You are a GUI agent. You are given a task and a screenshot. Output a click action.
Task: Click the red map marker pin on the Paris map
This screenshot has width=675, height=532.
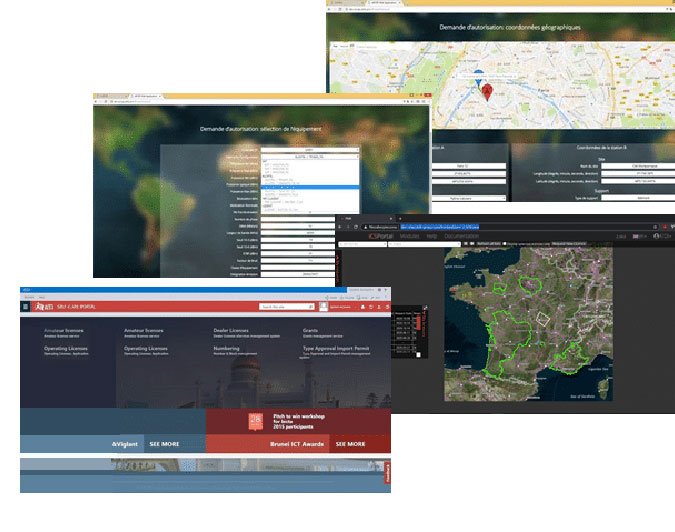pyautogui.click(x=487, y=92)
